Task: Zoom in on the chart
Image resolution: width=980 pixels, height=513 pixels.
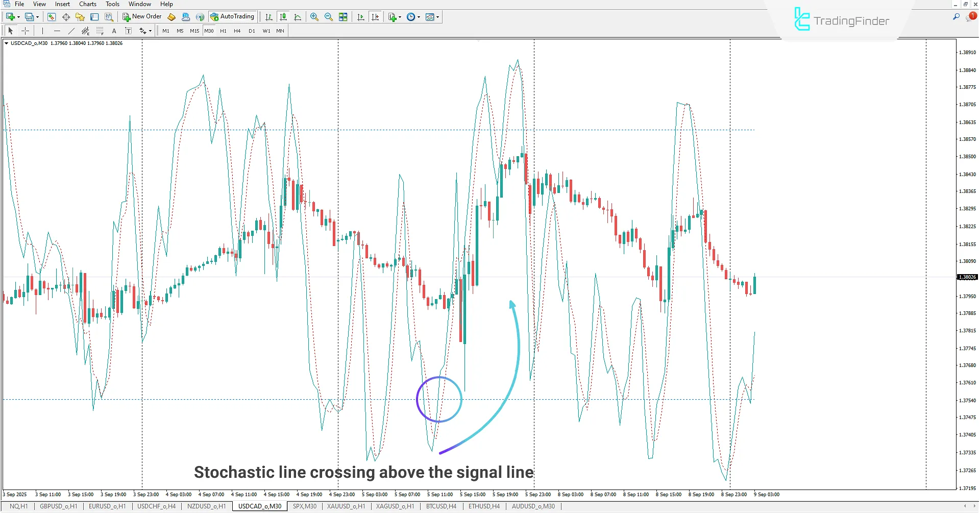Action: point(314,16)
